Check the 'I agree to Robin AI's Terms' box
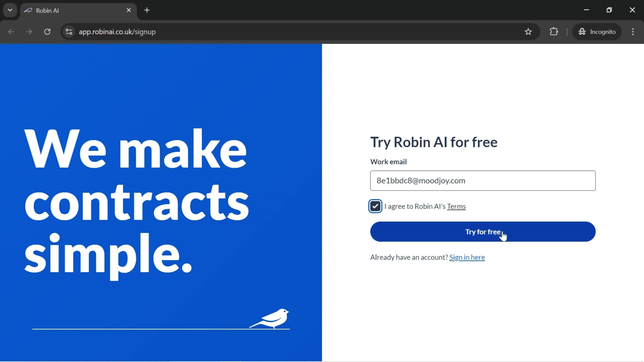 pos(375,206)
